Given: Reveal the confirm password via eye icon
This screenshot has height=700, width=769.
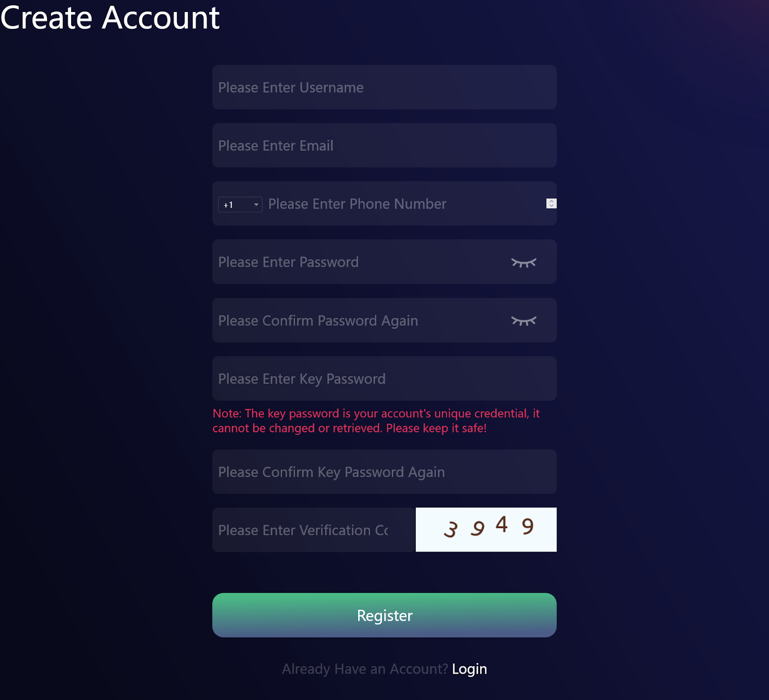Looking at the screenshot, I should pyautogui.click(x=523, y=321).
